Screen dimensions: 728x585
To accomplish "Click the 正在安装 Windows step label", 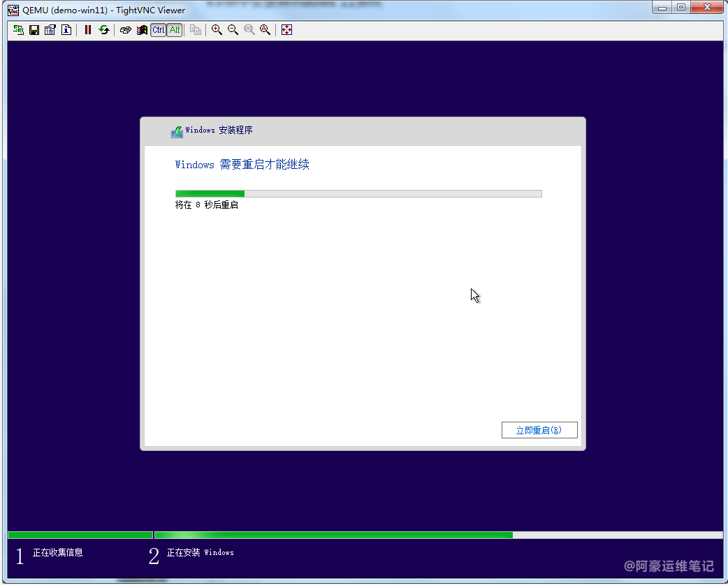I will 200,553.
